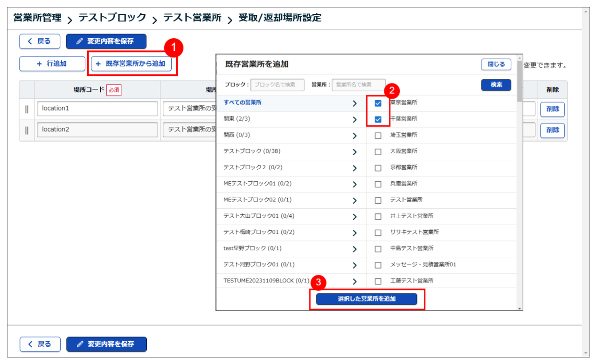The width and height of the screenshot is (597, 364).
Task: Click the drag handle beside location2 row
Action: coord(27,130)
